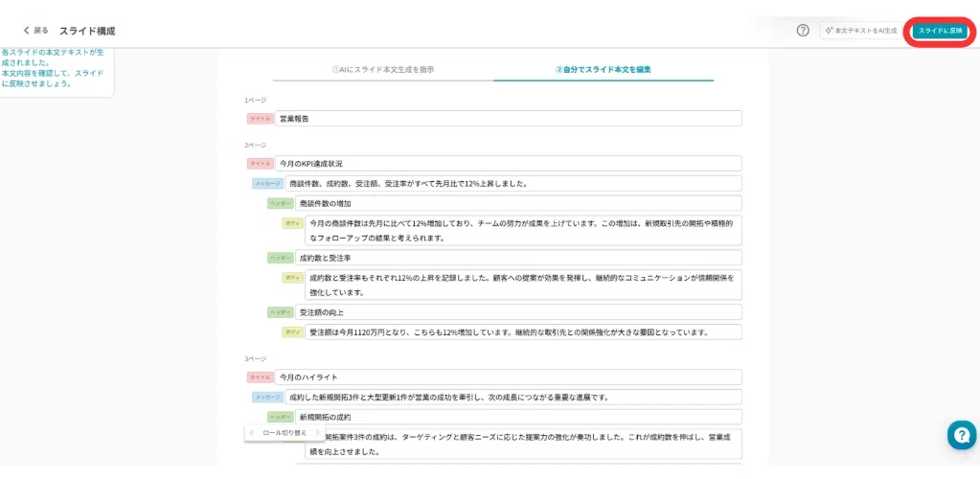Click tooltip text 各スライドの本文テキストが生成されました
This screenshot has height=479, width=980.
pos(53,58)
